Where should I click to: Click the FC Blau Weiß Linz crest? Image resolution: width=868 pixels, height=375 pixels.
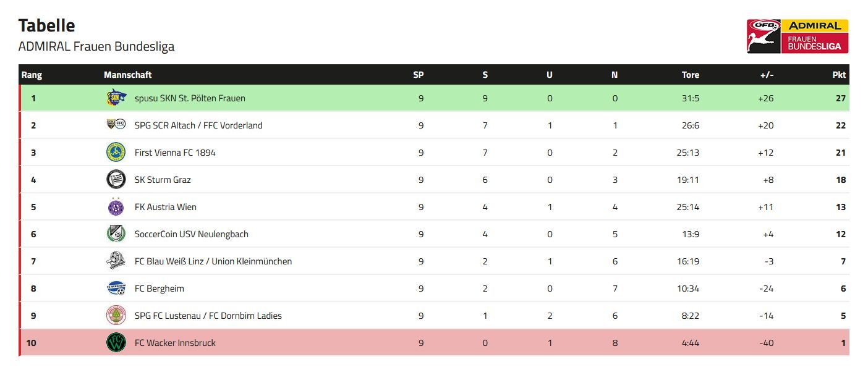click(x=116, y=261)
